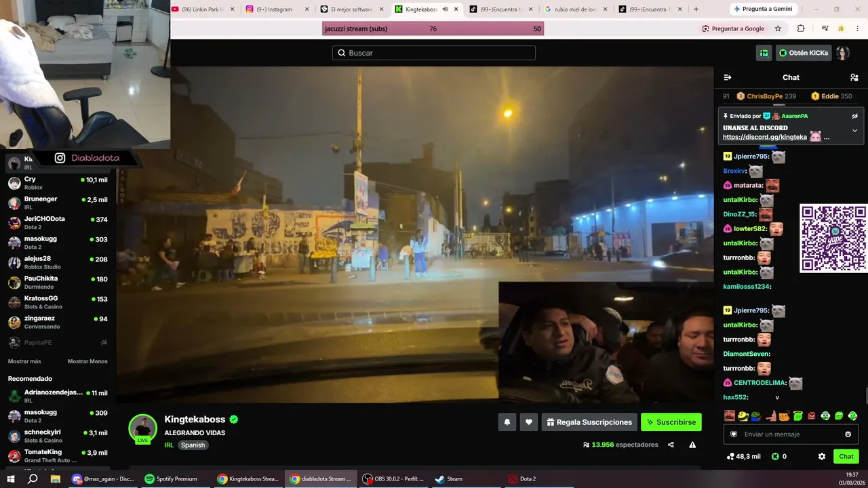This screenshot has width=868, height=488.
Task: Open the green gift icon beside Obtén KICKs
Action: (764, 53)
